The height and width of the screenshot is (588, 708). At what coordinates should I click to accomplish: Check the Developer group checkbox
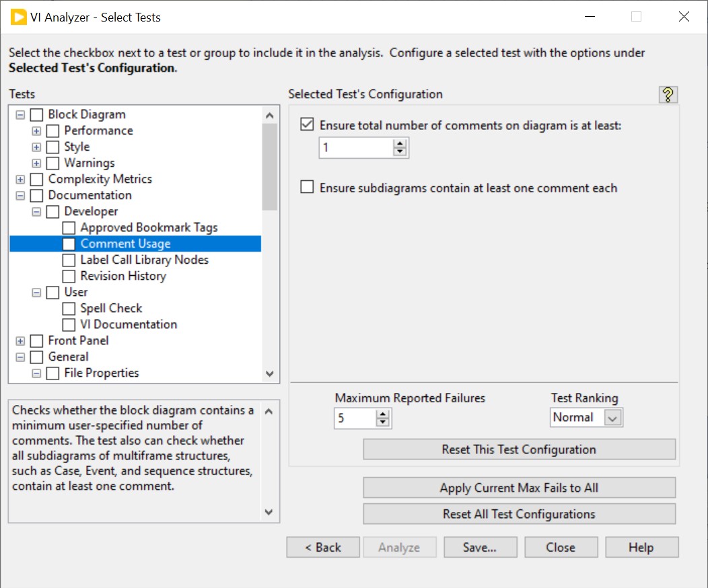click(52, 212)
